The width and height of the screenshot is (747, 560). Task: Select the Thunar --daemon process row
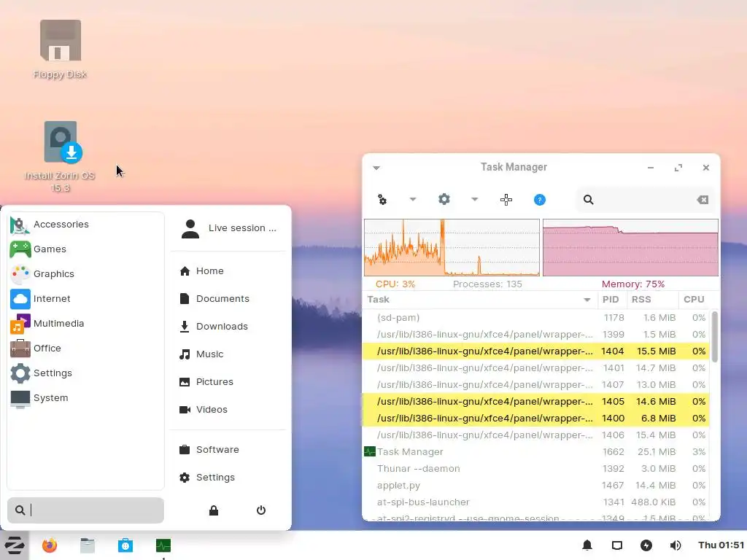(x=536, y=469)
